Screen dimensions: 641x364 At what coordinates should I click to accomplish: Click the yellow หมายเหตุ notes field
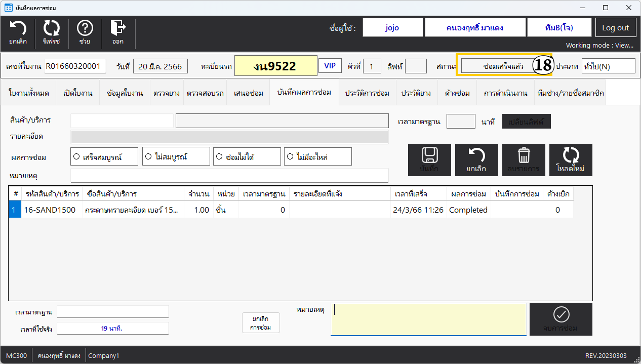tap(428, 319)
